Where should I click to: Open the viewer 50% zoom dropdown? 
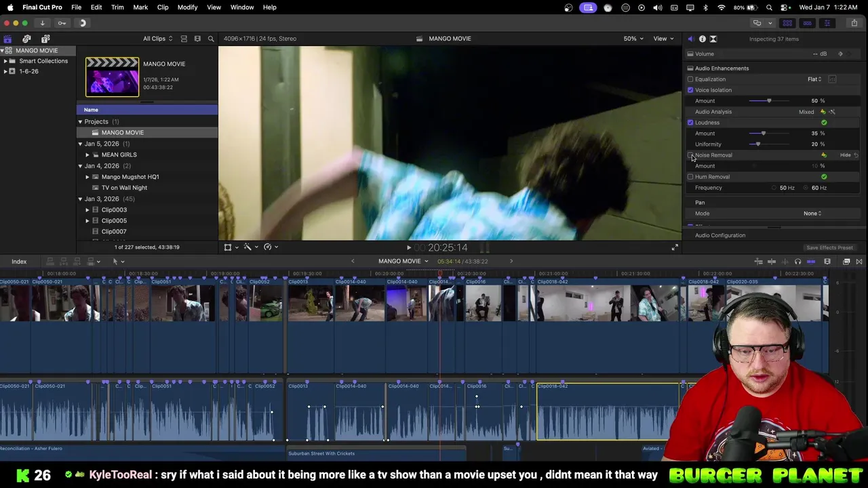click(x=633, y=39)
